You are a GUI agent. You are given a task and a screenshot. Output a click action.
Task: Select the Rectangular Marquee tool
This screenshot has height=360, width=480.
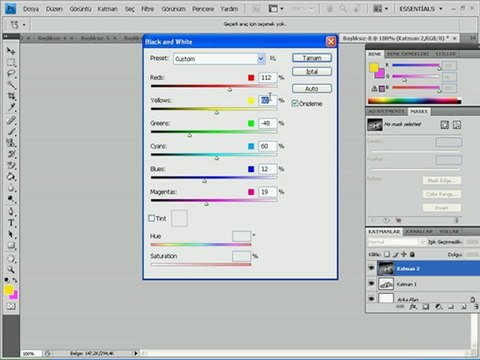11,62
